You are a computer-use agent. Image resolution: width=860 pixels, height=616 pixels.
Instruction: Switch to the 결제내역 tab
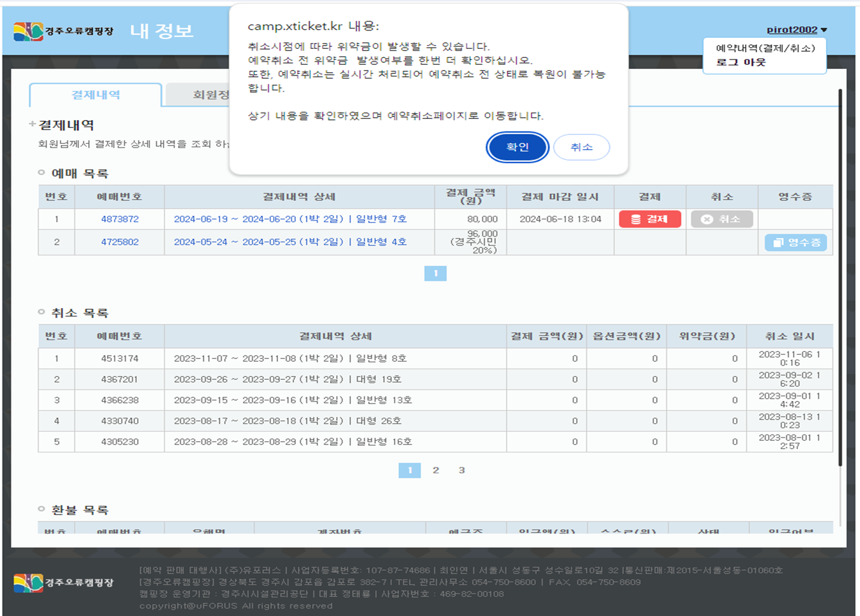tap(96, 95)
